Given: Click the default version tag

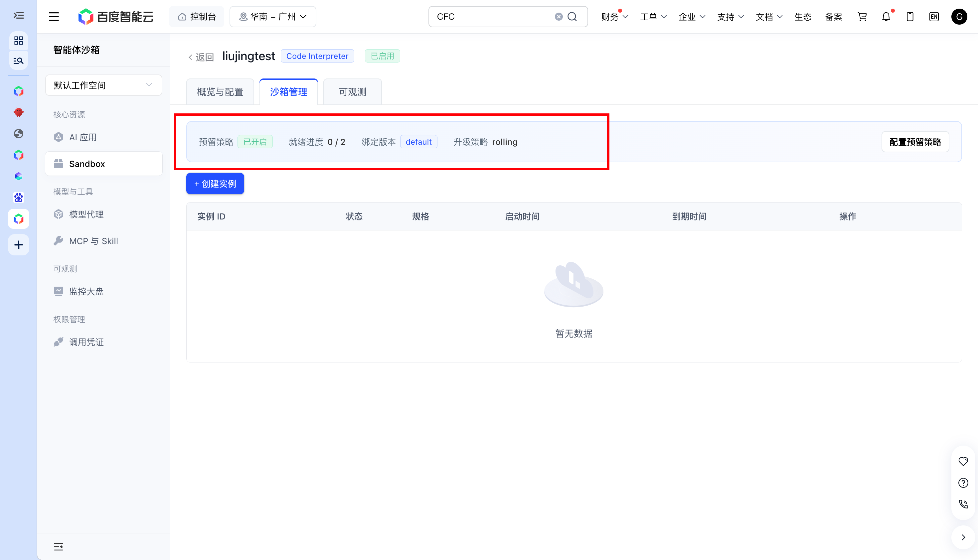Looking at the screenshot, I should (418, 142).
